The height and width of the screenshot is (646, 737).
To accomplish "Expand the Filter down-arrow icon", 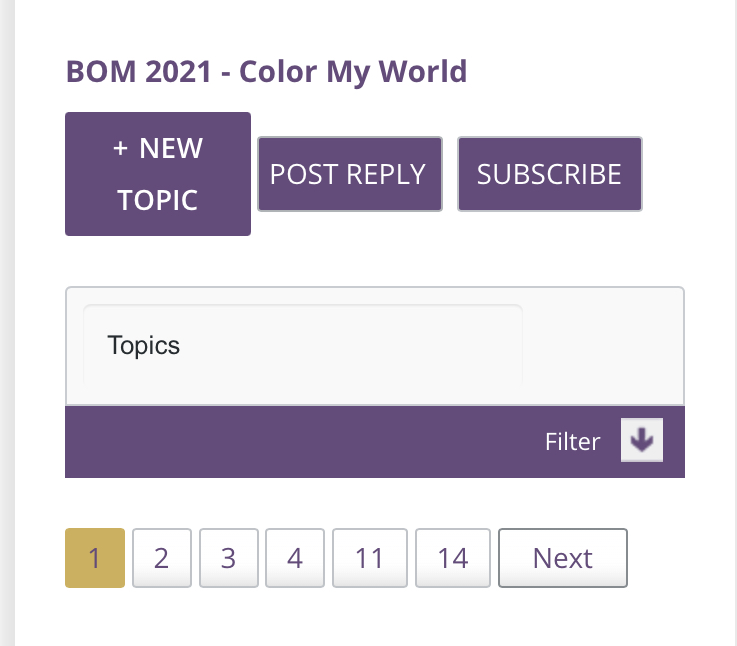I will point(641,441).
